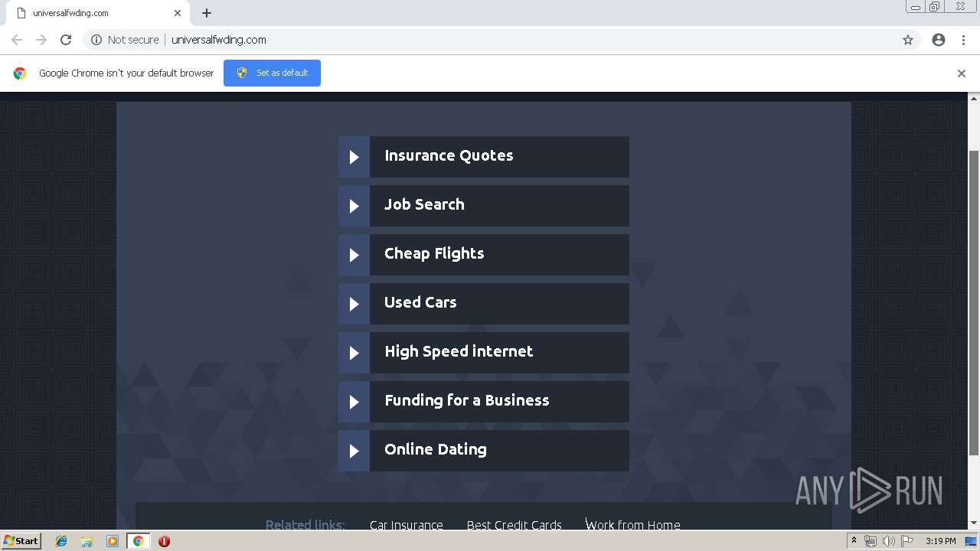Bookmark this page with the star icon
This screenshot has height=551, width=980.
908,40
